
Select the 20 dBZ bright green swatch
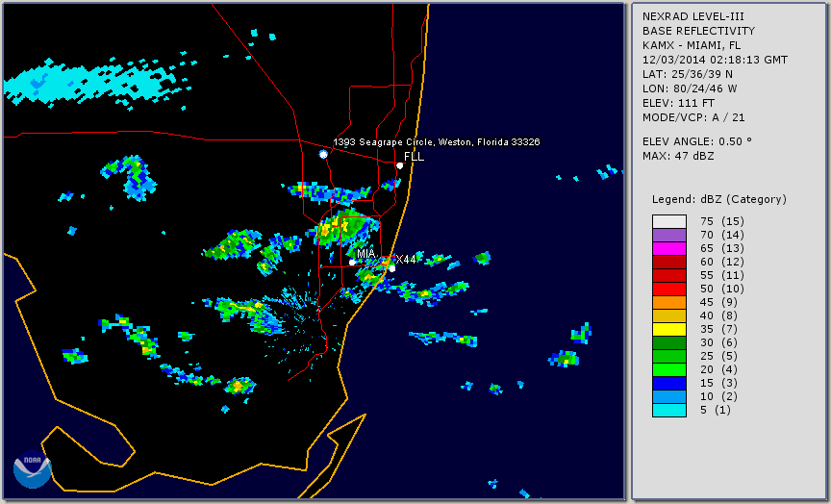[x=668, y=370]
